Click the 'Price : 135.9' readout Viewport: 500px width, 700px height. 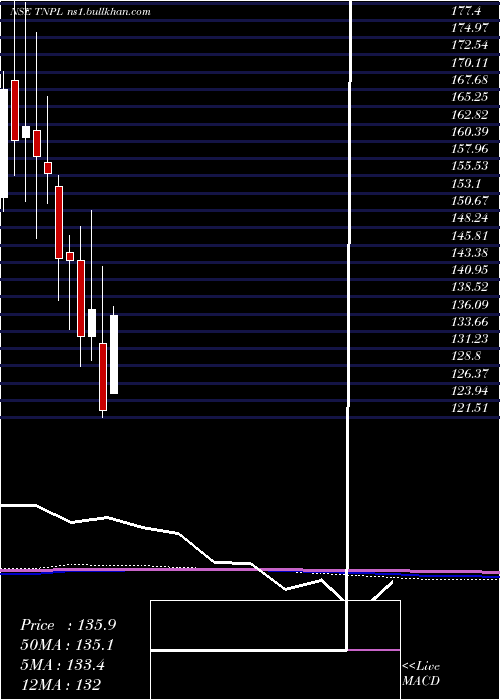click(x=68, y=625)
